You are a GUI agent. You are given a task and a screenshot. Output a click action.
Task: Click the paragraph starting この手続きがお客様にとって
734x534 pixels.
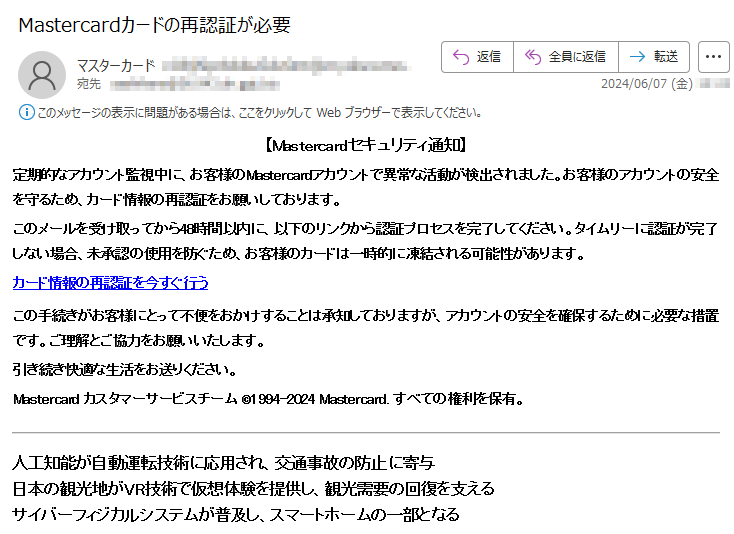366,328
